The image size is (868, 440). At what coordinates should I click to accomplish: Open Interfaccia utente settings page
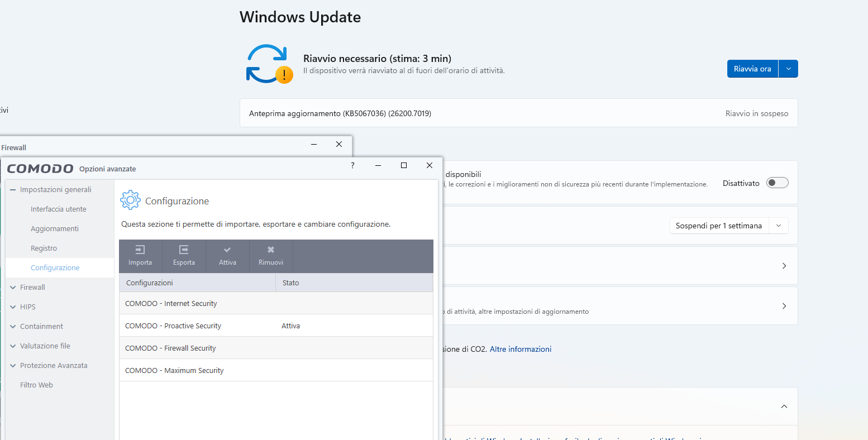tap(59, 209)
